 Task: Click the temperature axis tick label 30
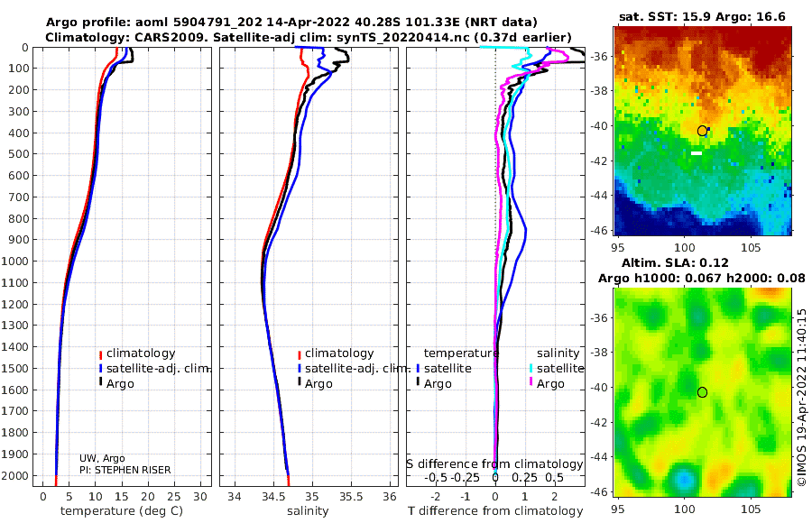point(200,497)
